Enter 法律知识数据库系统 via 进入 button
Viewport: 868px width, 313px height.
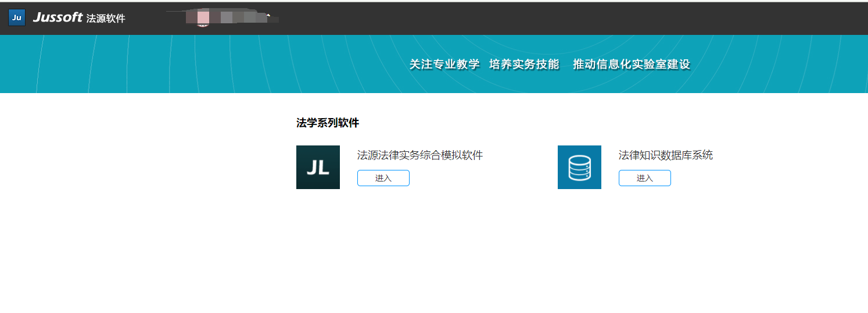pyautogui.click(x=645, y=178)
